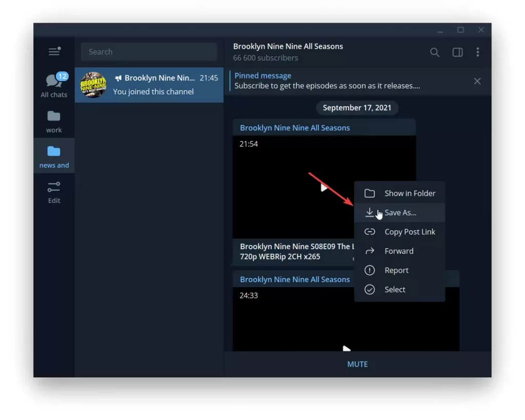The height and width of the screenshot is (420, 525).
Task: Open Brooklyn Nine Nine channel avatar
Action: 93,85
